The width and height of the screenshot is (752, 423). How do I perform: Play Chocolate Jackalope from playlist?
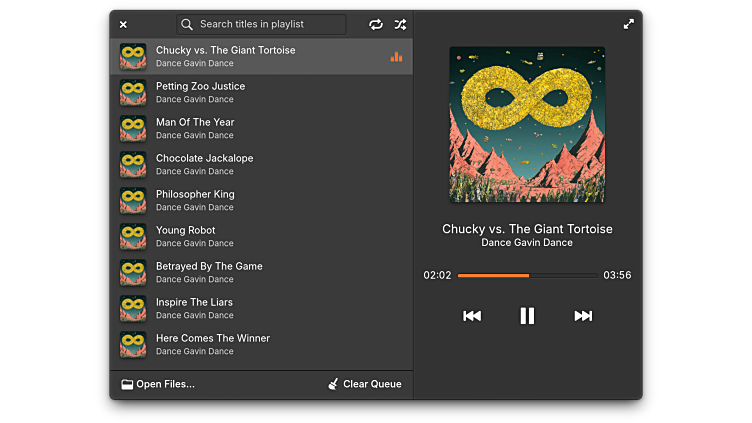[x=204, y=164]
